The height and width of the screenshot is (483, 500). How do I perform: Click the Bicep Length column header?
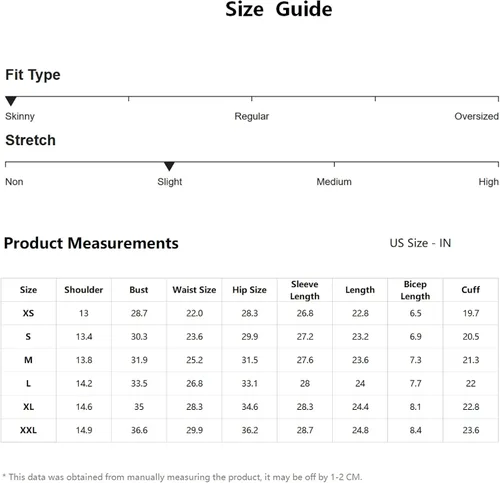pos(415,290)
